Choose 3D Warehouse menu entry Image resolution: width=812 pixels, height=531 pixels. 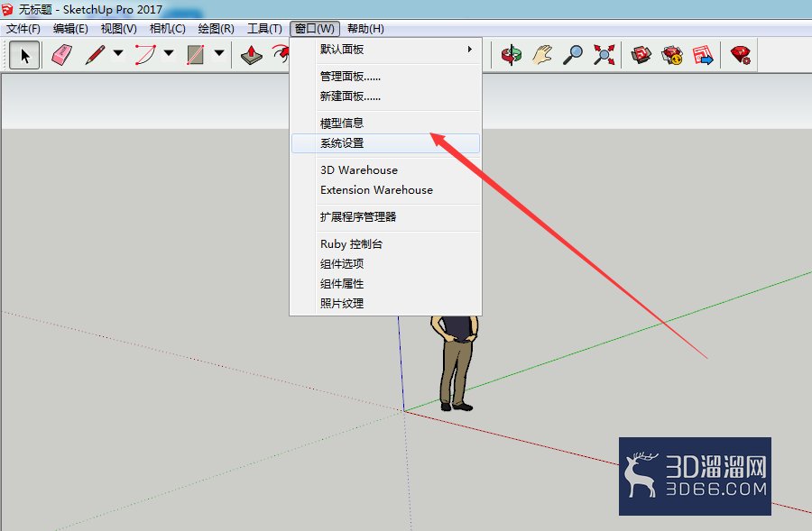coord(386,170)
